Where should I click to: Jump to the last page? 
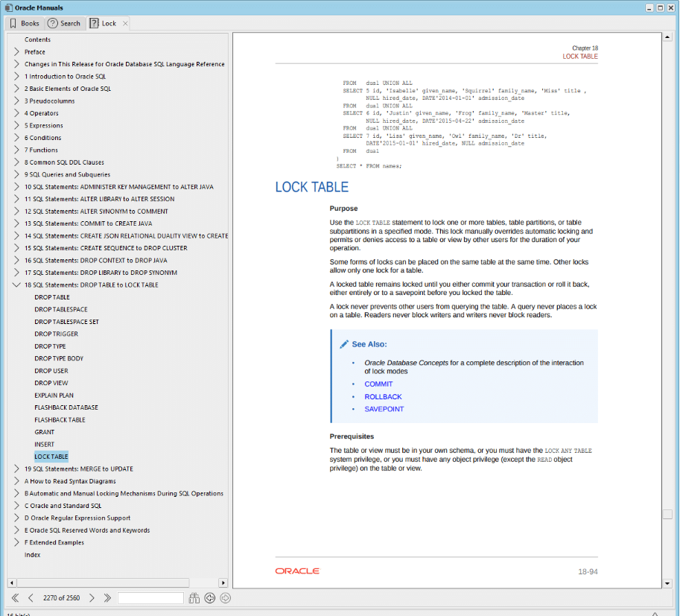click(107, 598)
